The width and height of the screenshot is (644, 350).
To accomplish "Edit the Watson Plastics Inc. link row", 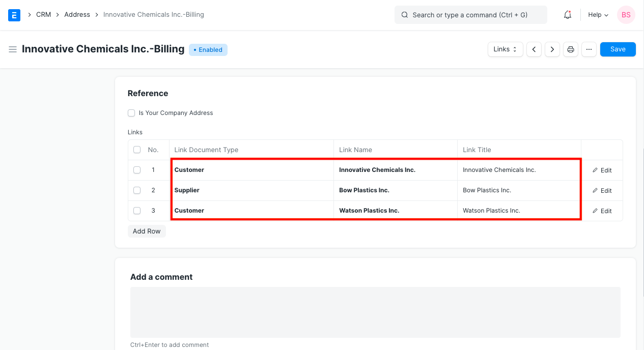I will [602, 211].
